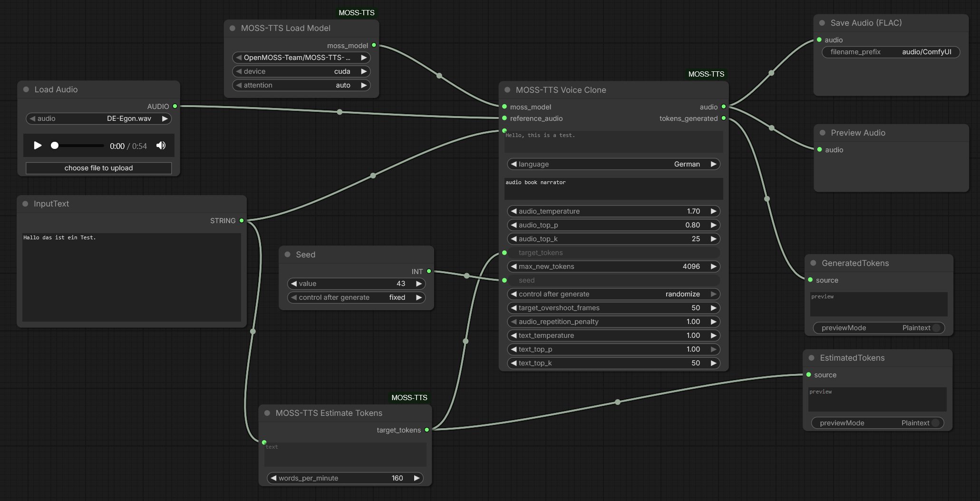The height and width of the screenshot is (501, 980).
Task: Open Seed control after generate fixed option
Action: pyautogui.click(x=356, y=297)
